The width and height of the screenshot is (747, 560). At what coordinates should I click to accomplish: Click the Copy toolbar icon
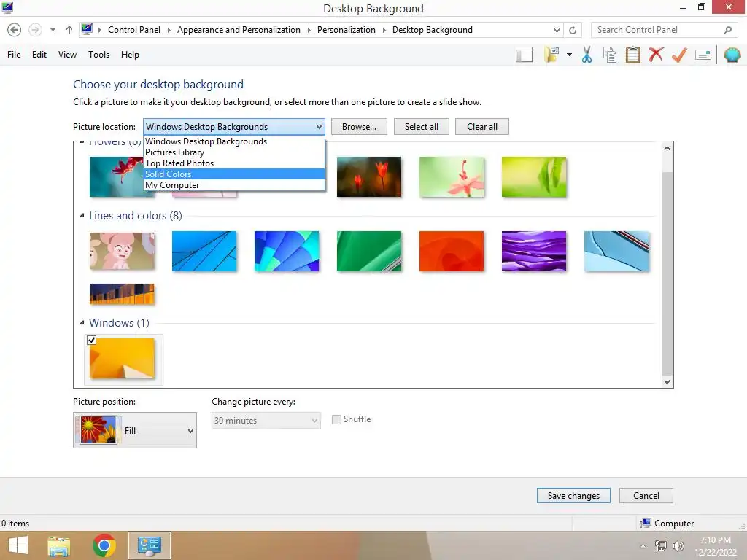(x=610, y=55)
